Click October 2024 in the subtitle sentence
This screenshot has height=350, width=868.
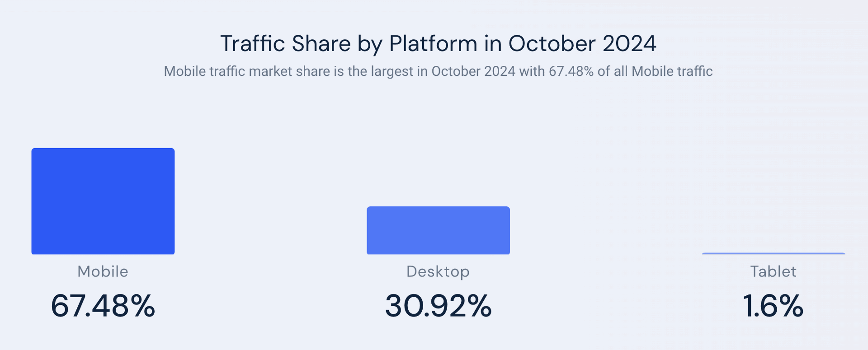pos(473,71)
